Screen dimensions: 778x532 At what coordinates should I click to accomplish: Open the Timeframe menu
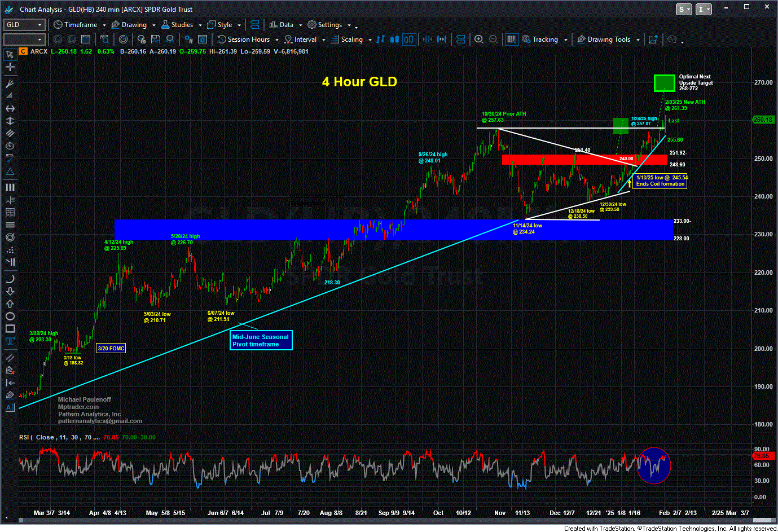76,25
